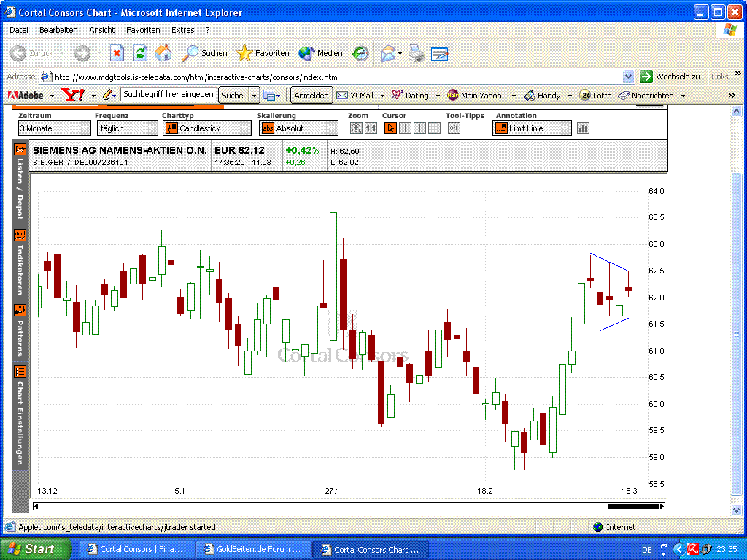Expand the Annotation Limit Linie dropdown
This screenshot has width=747, height=560.
coord(532,128)
